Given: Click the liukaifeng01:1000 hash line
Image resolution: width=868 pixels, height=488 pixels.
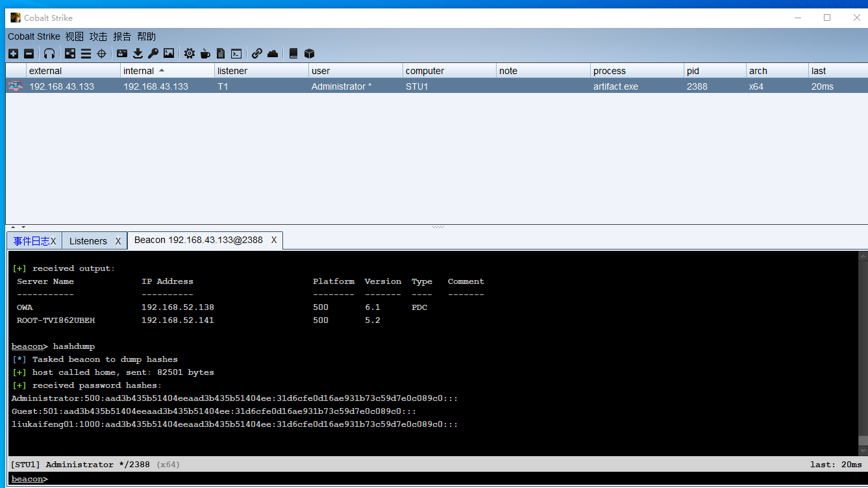Looking at the screenshot, I should click(x=234, y=424).
